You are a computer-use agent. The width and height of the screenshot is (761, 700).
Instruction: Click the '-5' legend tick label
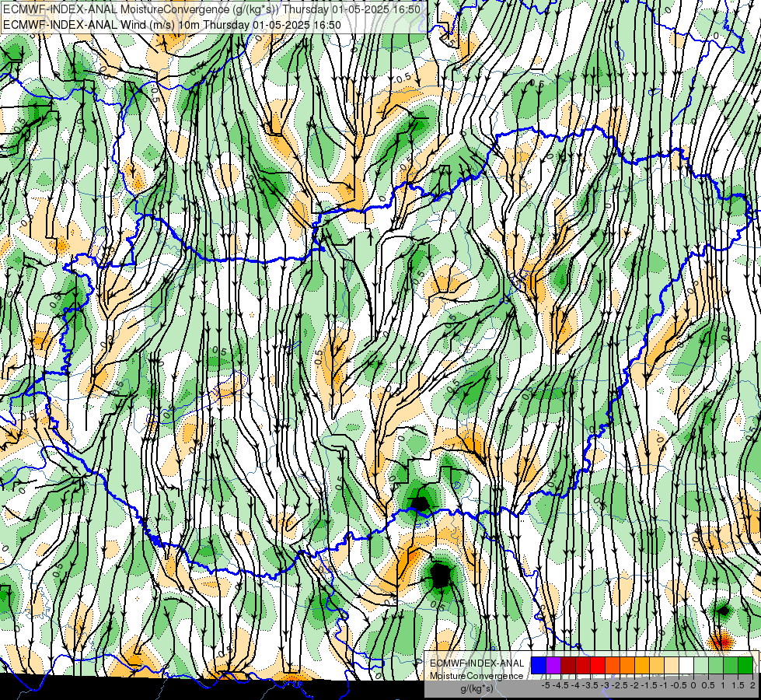pos(546,685)
